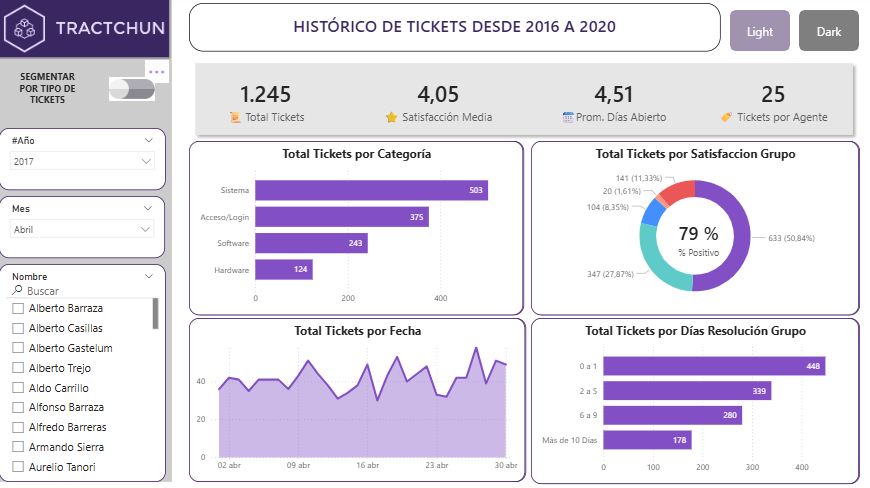Image resolution: width=870 pixels, height=488 pixels.
Task: Click the 25 tickets per agent value
Action: click(x=773, y=94)
